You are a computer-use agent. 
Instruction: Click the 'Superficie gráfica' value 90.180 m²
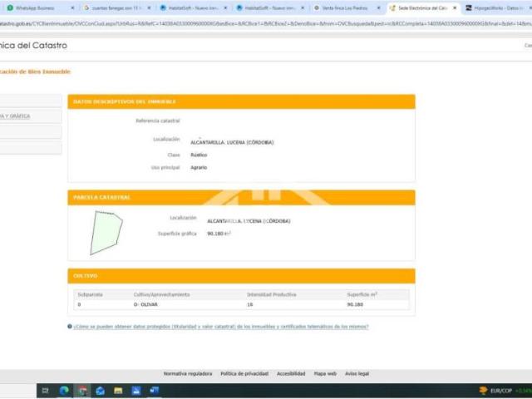tap(219, 234)
